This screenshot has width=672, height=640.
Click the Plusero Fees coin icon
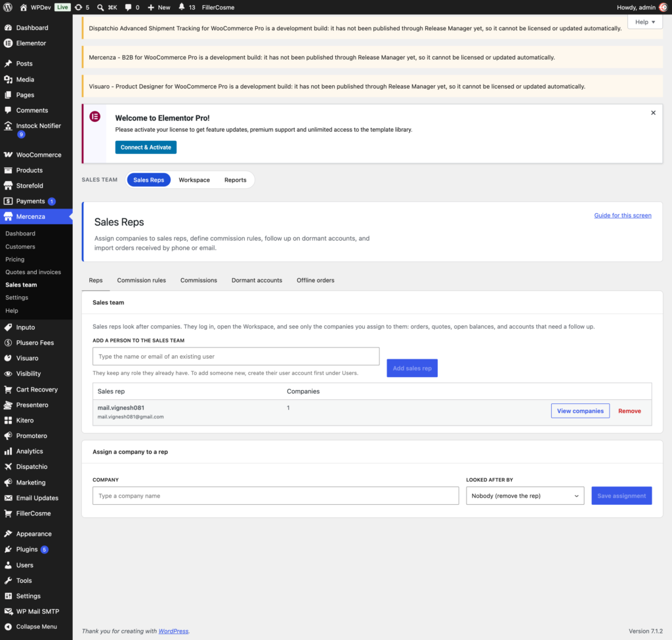pyautogui.click(x=8, y=343)
